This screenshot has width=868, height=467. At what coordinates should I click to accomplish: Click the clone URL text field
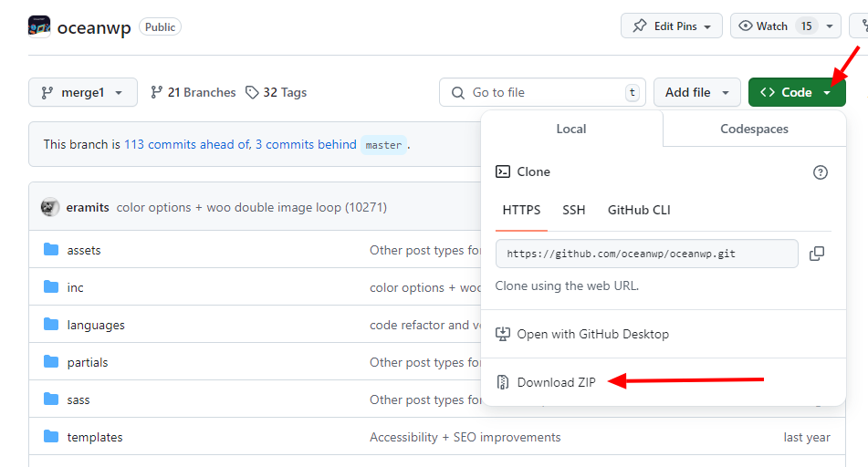point(646,254)
